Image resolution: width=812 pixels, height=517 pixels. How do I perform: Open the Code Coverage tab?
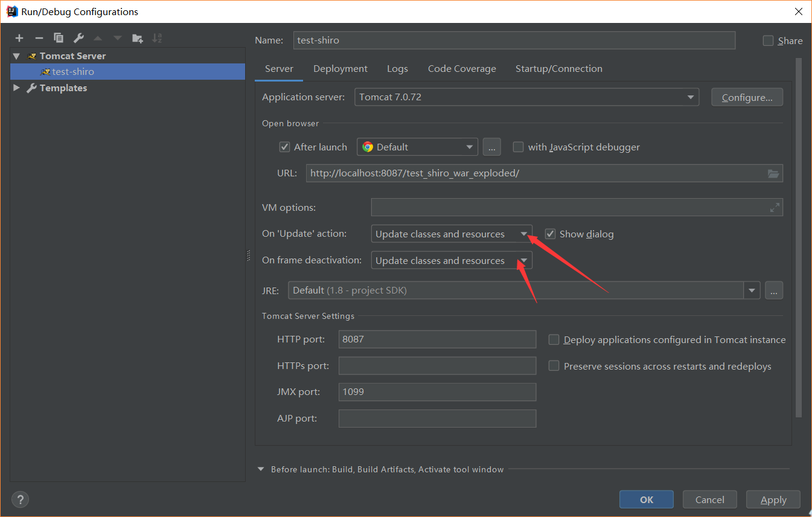462,69
